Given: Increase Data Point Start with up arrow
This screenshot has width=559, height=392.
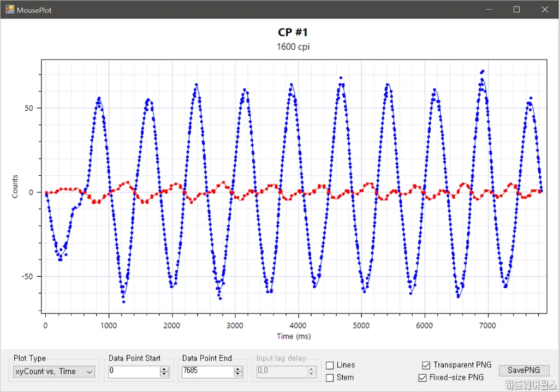Looking at the screenshot, I should (x=164, y=369).
